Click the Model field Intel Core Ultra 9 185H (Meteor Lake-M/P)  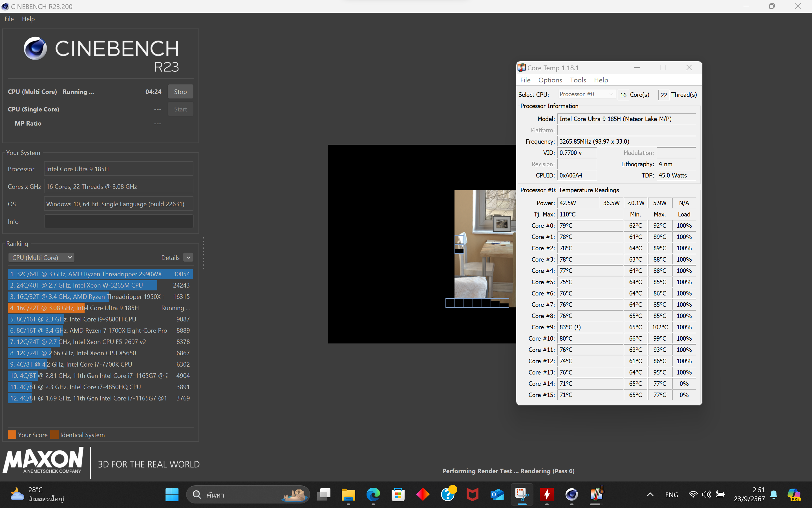coord(626,119)
